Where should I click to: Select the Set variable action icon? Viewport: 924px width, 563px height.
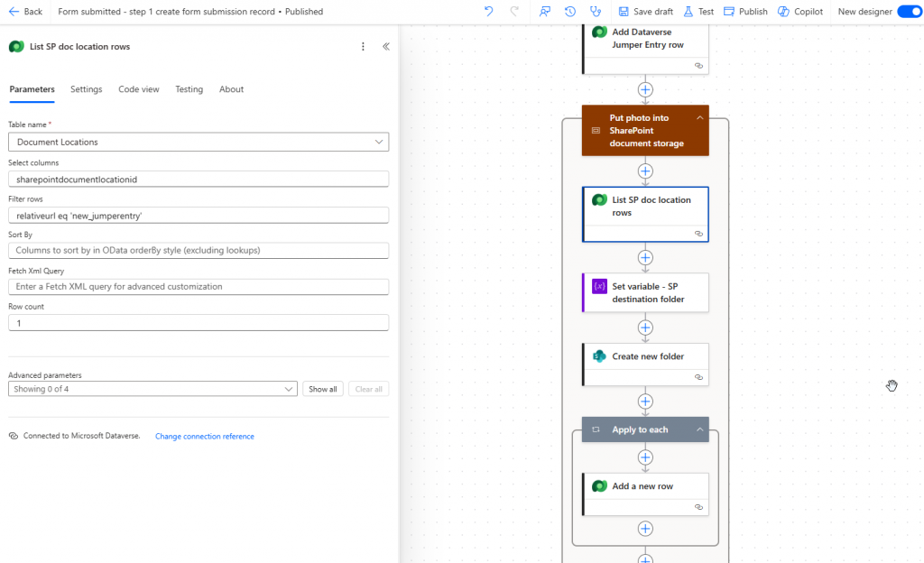coord(599,286)
